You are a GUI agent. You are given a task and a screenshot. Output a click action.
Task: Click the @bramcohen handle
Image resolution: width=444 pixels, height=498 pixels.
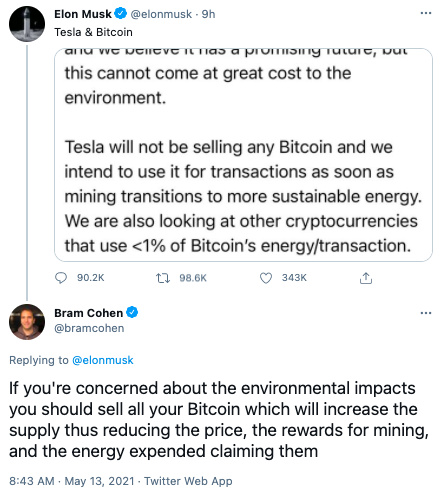[x=89, y=328]
